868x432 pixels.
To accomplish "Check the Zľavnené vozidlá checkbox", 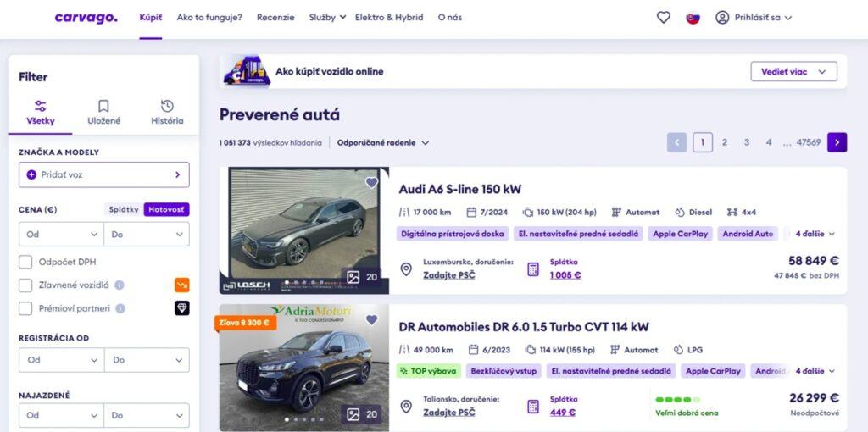I will pyautogui.click(x=25, y=285).
